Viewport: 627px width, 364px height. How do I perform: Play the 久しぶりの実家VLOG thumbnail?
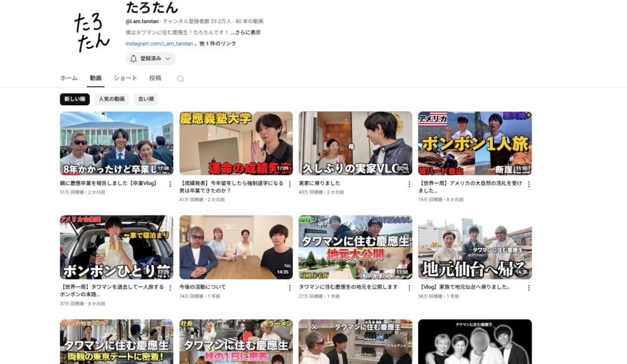click(356, 143)
